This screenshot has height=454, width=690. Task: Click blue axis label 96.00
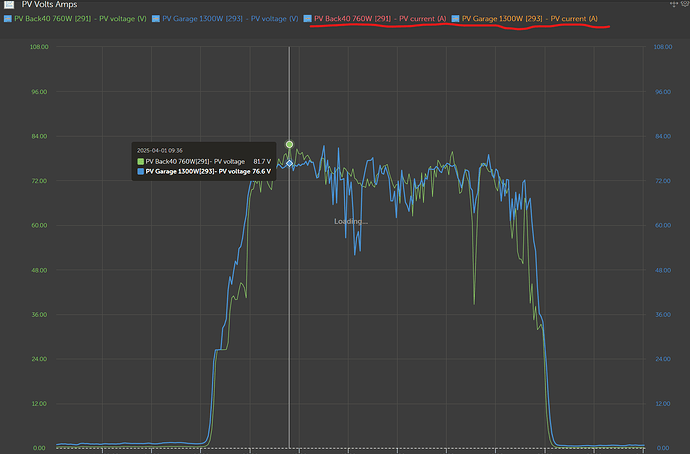(x=663, y=92)
